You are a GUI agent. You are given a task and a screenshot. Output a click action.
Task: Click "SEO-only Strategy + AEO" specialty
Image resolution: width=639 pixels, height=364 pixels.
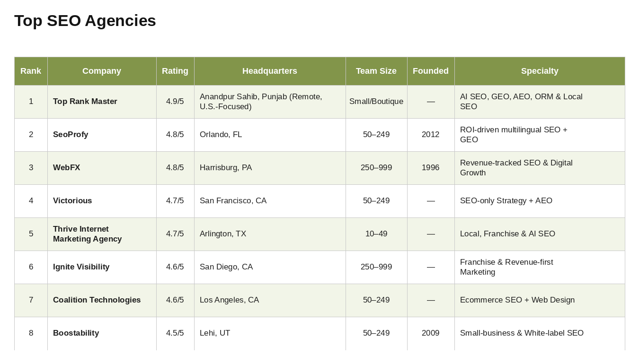[506, 201]
